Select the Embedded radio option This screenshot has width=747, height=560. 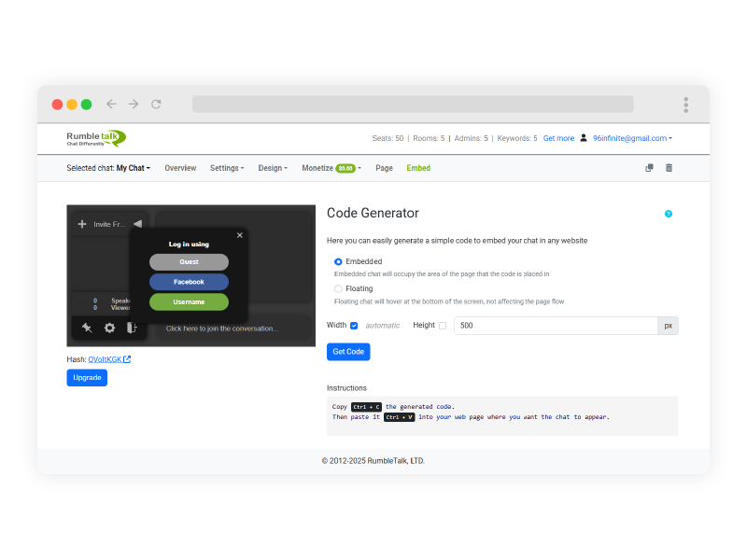(338, 261)
